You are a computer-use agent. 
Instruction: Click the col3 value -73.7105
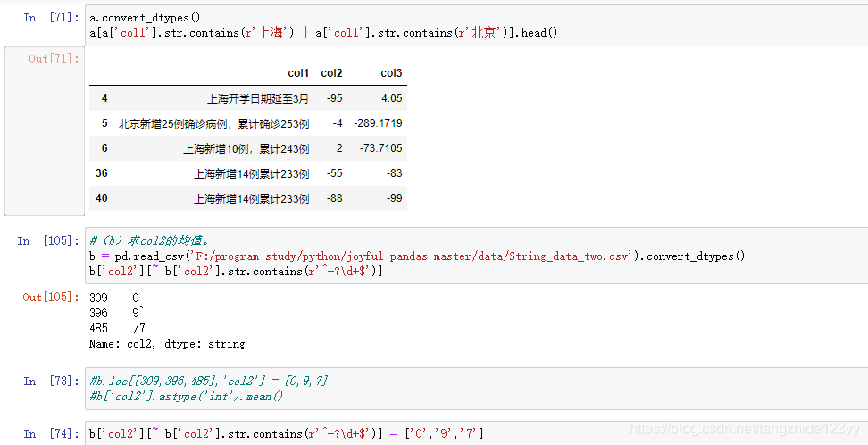pyautogui.click(x=380, y=148)
